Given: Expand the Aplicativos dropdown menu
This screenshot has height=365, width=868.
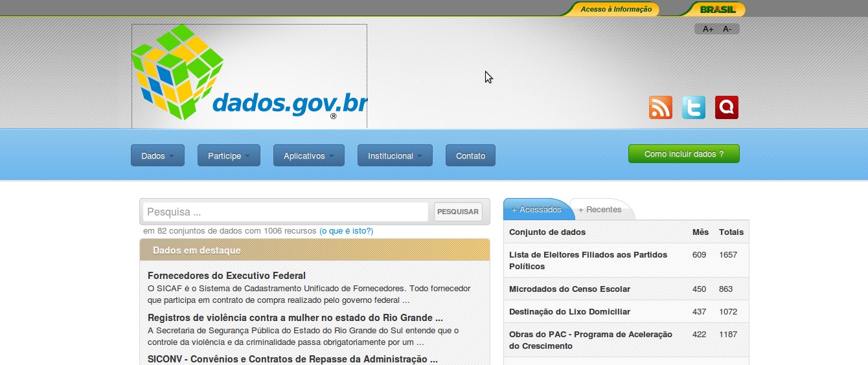Looking at the screenshot, I should tap(308, 155).
